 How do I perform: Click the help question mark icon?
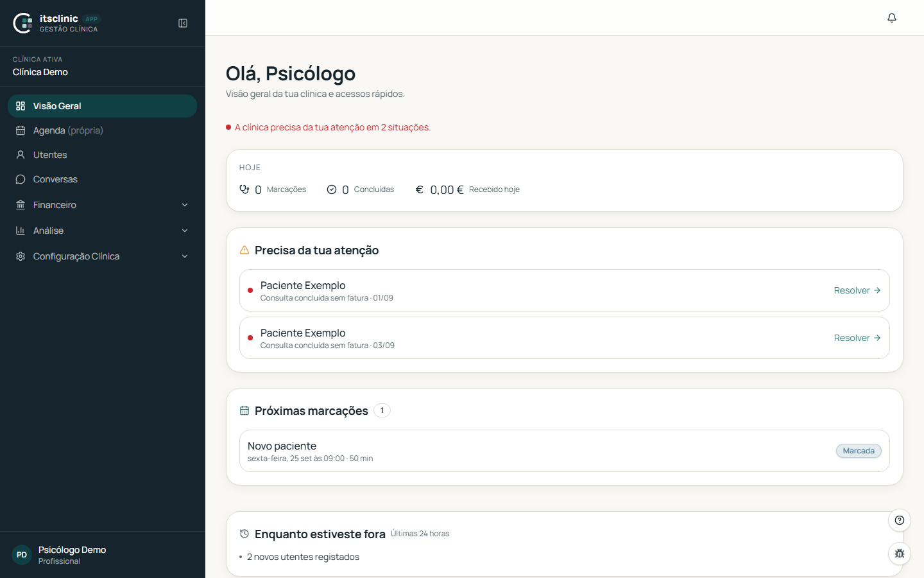click(x=900, y=520)
